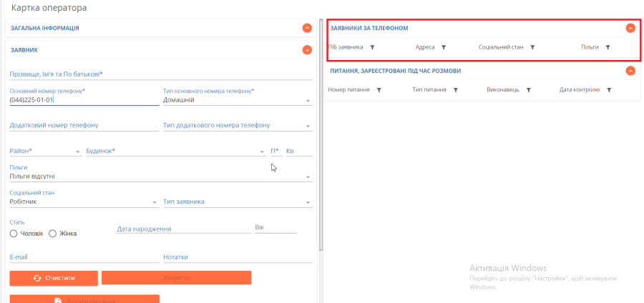Click filter icon next to ПІБ заявника
Viewport: 644px width, 303px height.
coord(372,47)
